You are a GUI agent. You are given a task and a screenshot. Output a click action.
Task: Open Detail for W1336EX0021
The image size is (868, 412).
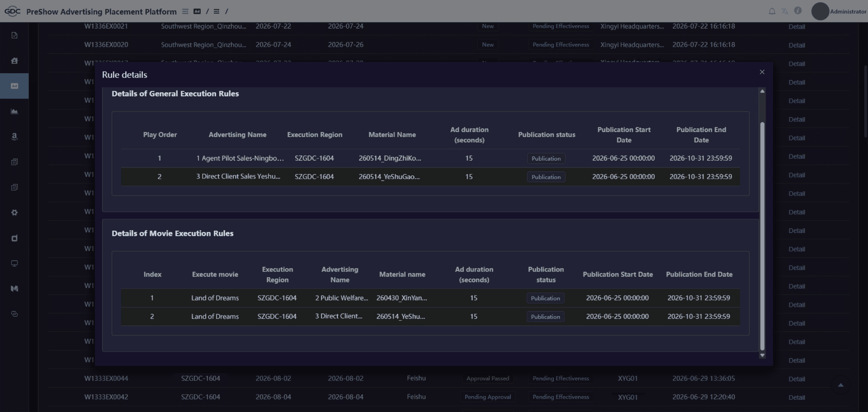pyautogui.click(x=796, y=26)
